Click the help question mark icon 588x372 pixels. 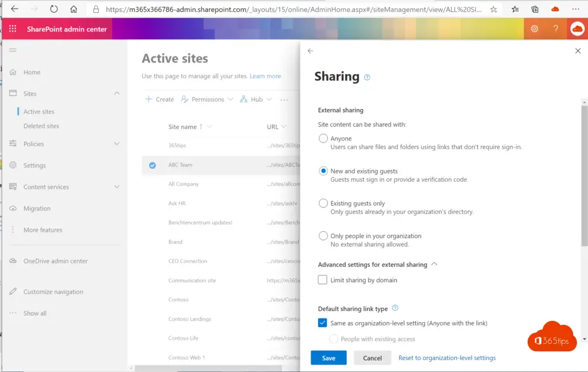[x=555, y=29]
